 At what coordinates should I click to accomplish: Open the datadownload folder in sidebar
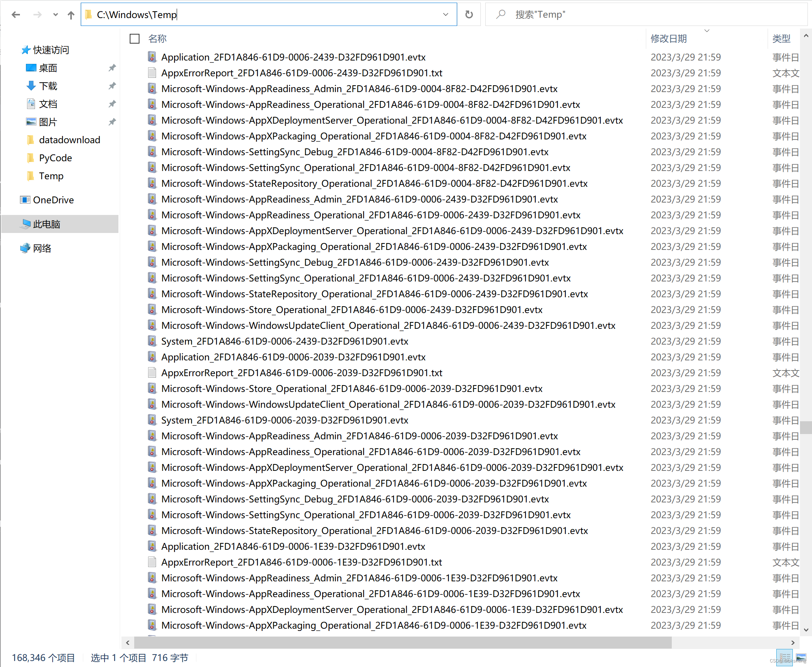69,140
